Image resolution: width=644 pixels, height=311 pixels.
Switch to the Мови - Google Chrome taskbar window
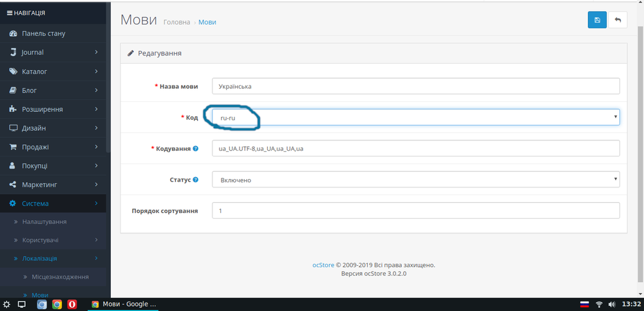coord(124,305)
